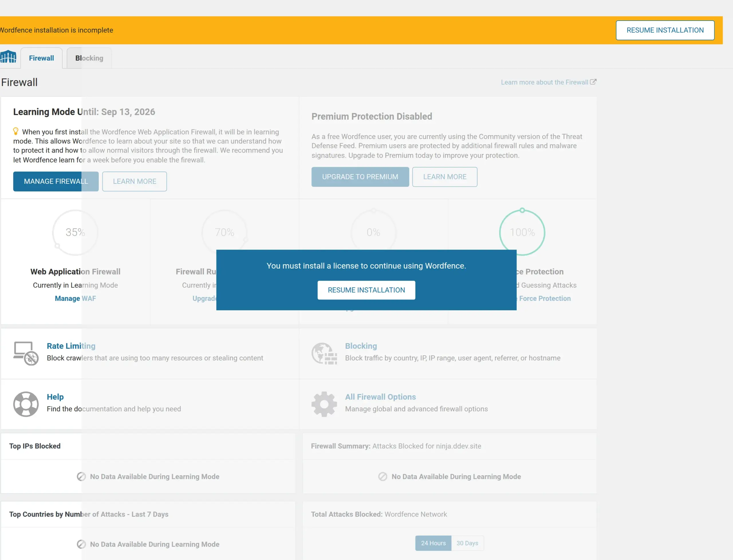This screenshot has height=560, width=733.
Task: Click the Manage Firewall button
Action: tap(56, 181)
